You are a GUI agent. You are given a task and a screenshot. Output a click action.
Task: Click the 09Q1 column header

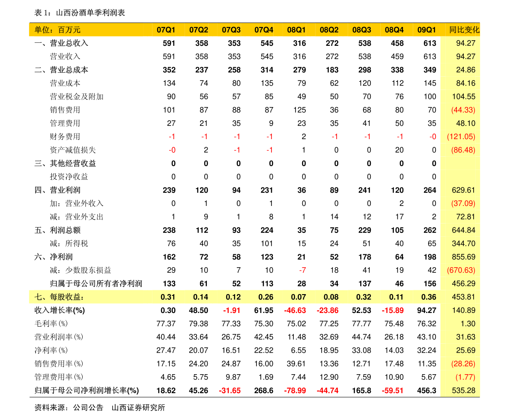click(427, 30)
